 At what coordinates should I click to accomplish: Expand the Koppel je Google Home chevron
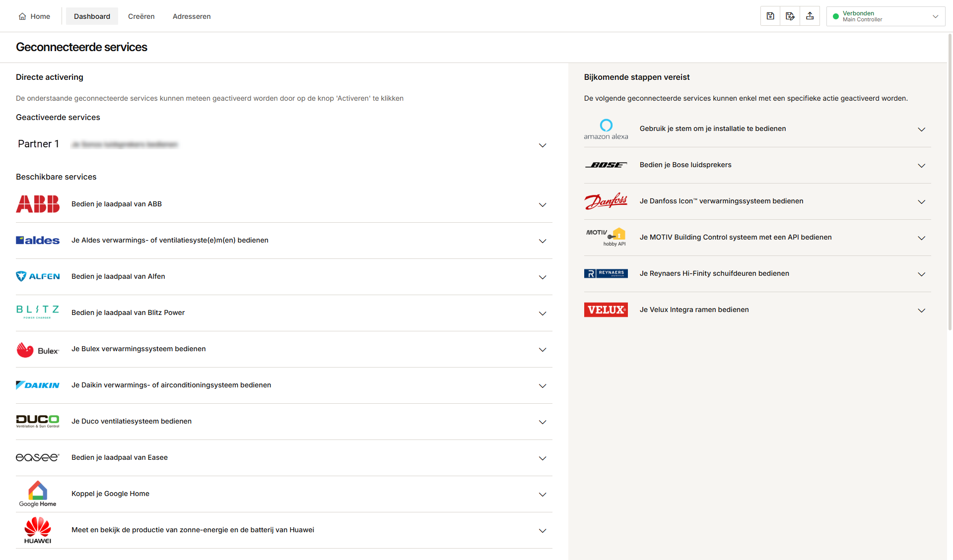tap(543, 495)
